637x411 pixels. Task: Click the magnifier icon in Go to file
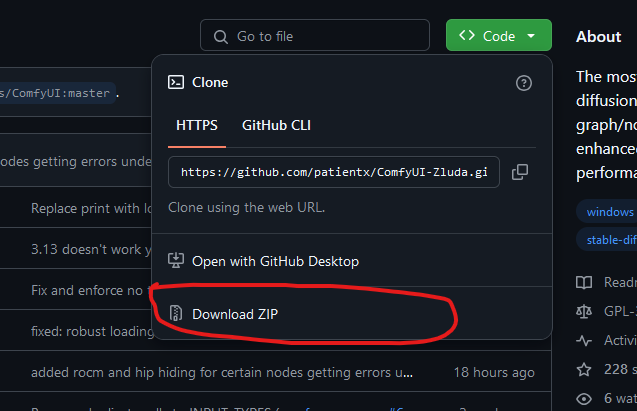coord(221,37)
